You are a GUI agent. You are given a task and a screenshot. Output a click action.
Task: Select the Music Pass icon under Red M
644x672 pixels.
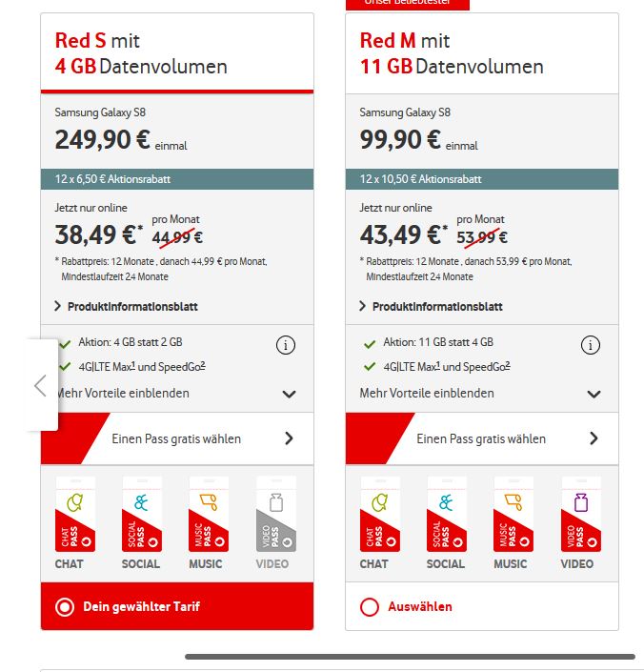511,515
